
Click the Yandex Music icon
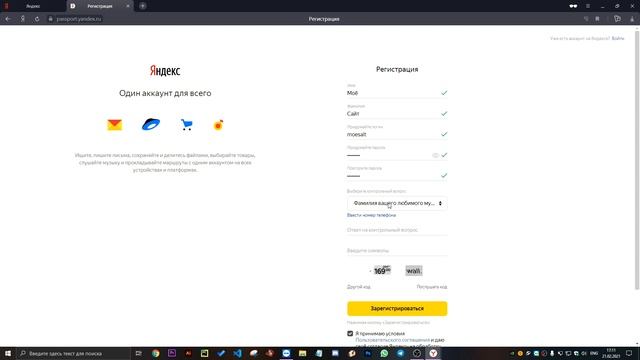click(x=218, y=125)
